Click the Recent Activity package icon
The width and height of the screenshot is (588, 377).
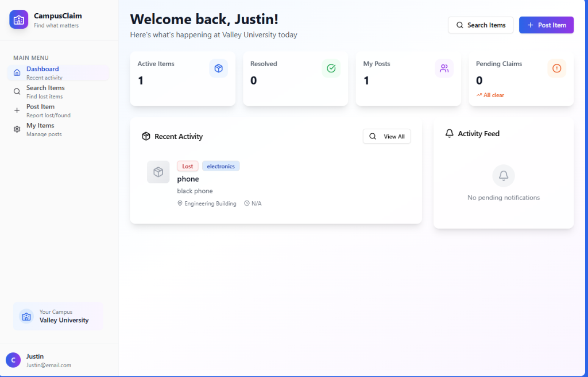pyautogui.click(x=146, y=136)
